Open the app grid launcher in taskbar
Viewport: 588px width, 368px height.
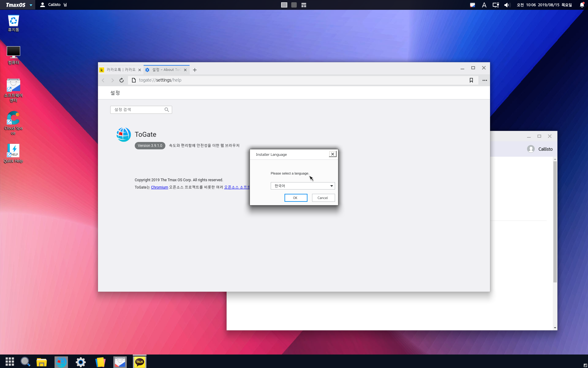tap(10, 362)
